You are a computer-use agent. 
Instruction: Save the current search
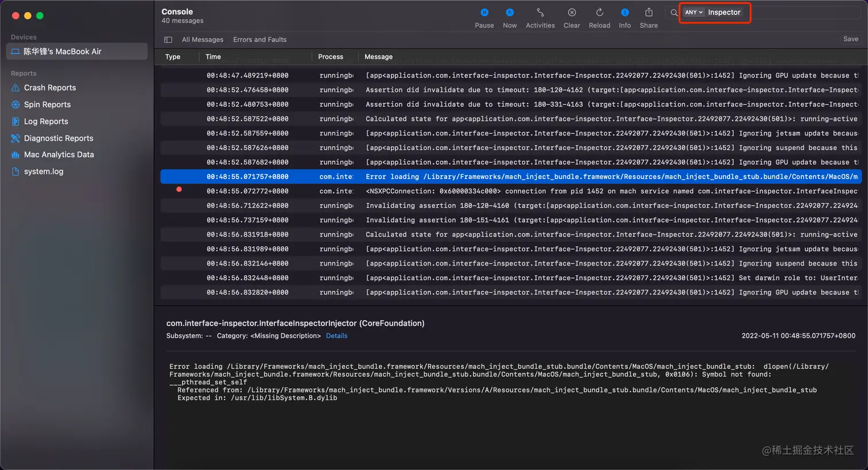tap(851, 39)
